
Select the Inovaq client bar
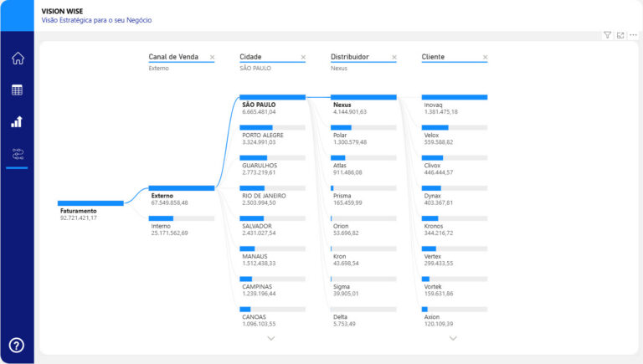tap(454, 97)
